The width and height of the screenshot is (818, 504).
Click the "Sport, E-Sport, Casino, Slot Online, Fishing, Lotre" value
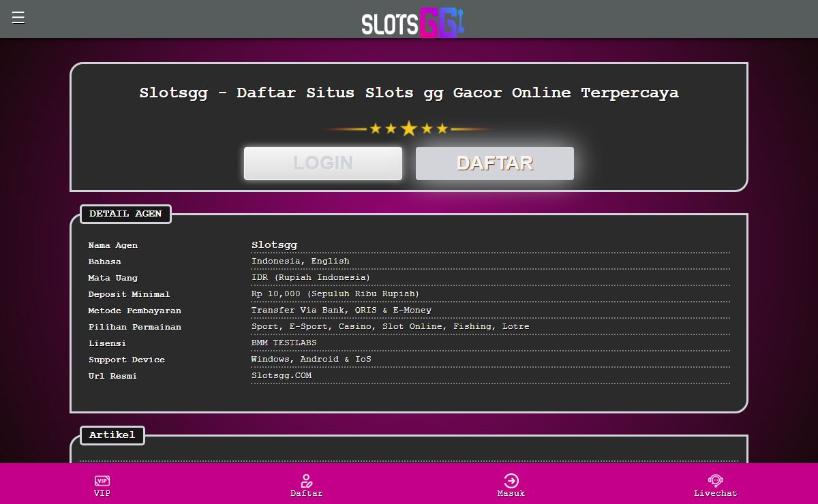[391, 327]
